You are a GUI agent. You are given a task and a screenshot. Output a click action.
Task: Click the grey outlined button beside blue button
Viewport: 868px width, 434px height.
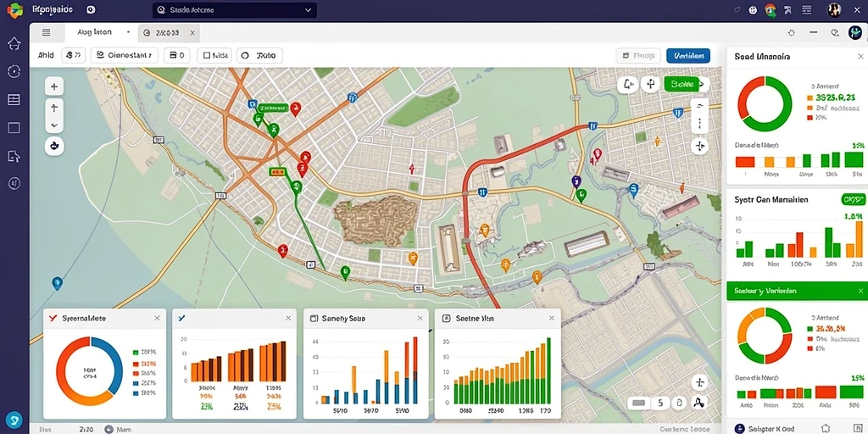point(638,55)
